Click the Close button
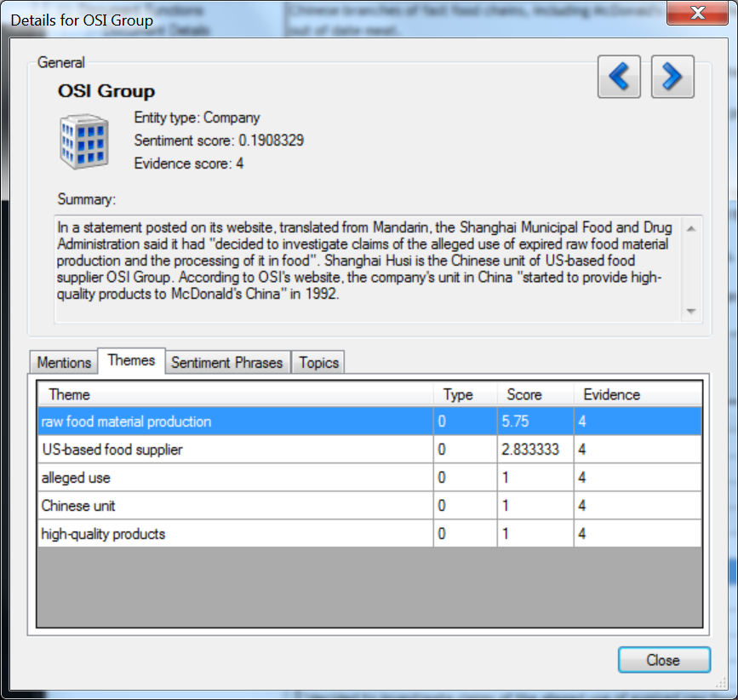This screenshot has width=738, height=700. (664, 660)
